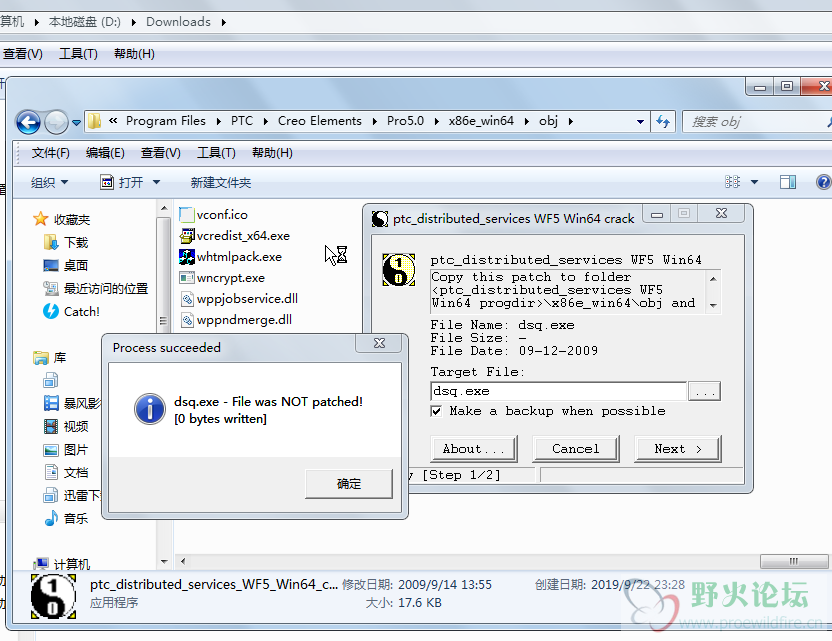Image resolution: width=832 pixels, height=641 pixels.
Task: Click 新建文件夹 in the toolbar
Action: [221, 183]
